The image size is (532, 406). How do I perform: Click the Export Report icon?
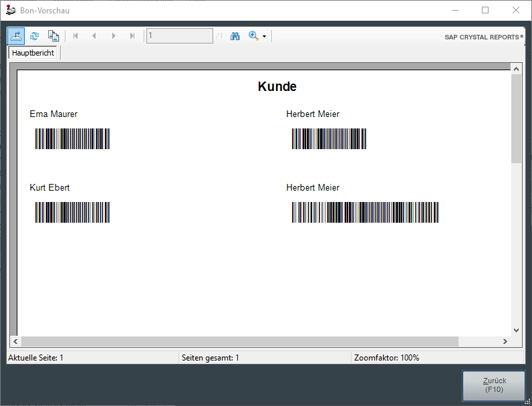click(x=17, y=36)
